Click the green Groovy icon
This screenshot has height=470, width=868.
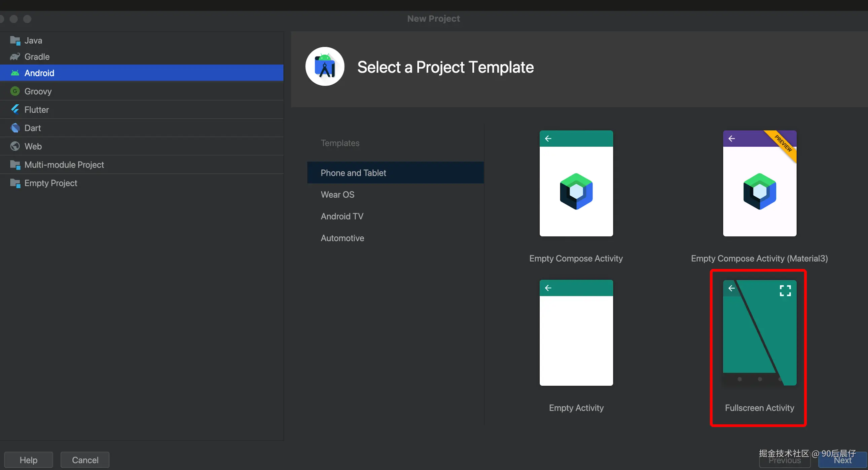tap(15, 91)
